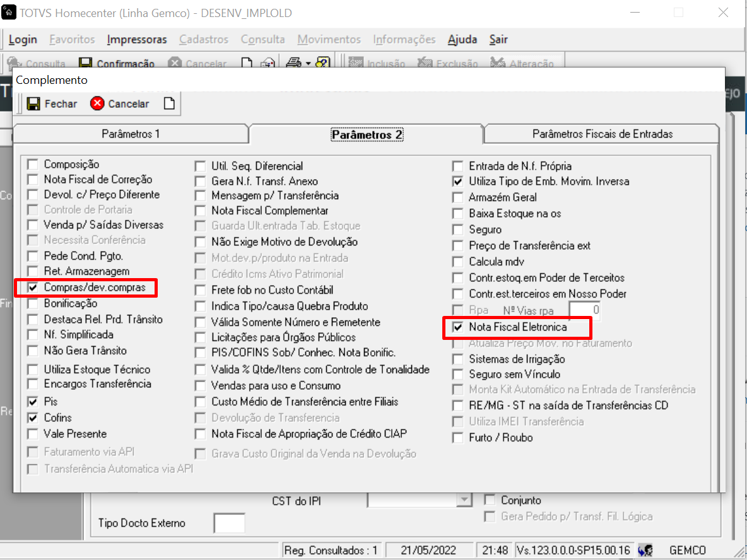Enable Pede Cond. Pgto. checkbox
Image resolution: width=747 pixels, height=560 pixels.
pos(32,257)
